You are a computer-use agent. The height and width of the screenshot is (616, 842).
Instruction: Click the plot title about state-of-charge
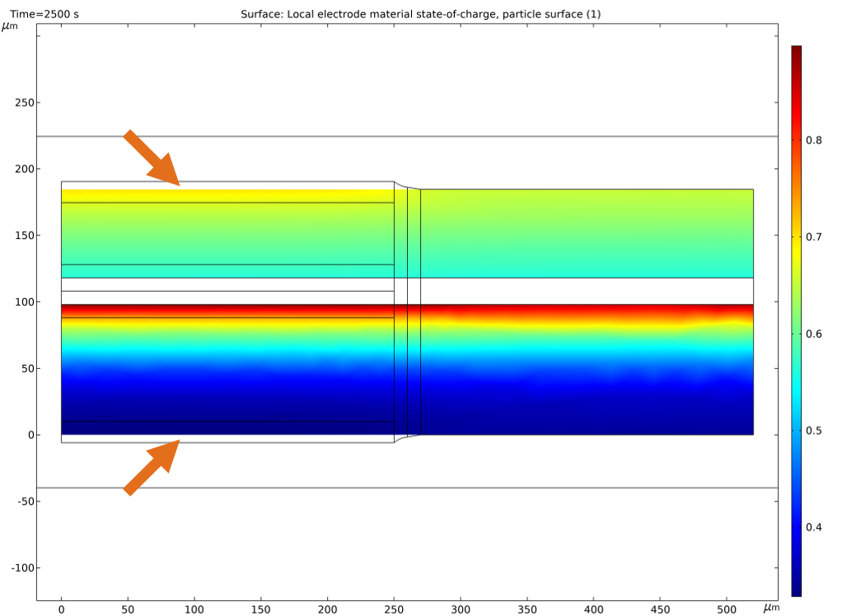[x=420, y=15]
